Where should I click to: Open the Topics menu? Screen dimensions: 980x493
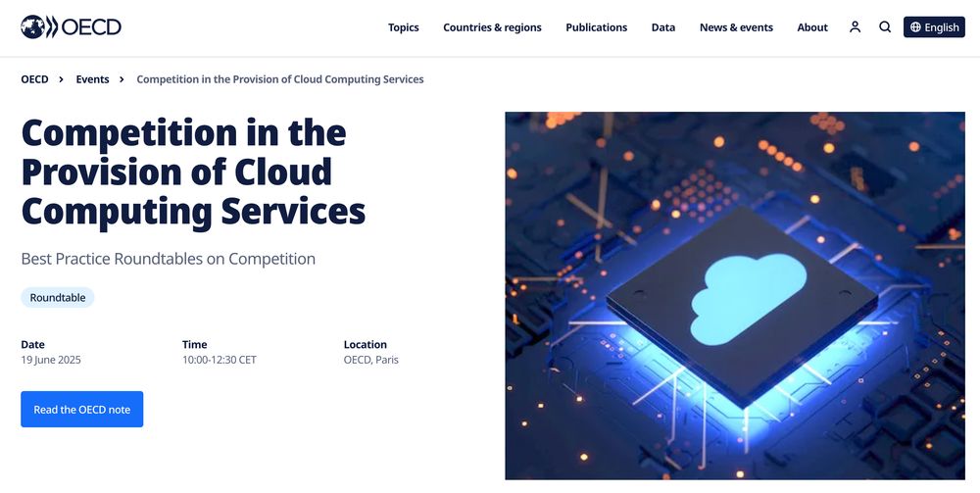click(x=403, y=27)
